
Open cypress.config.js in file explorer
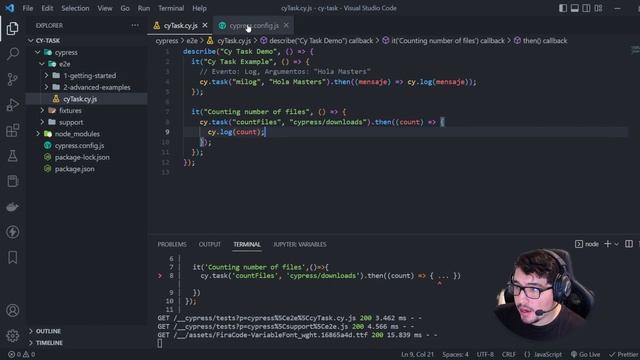87,145
